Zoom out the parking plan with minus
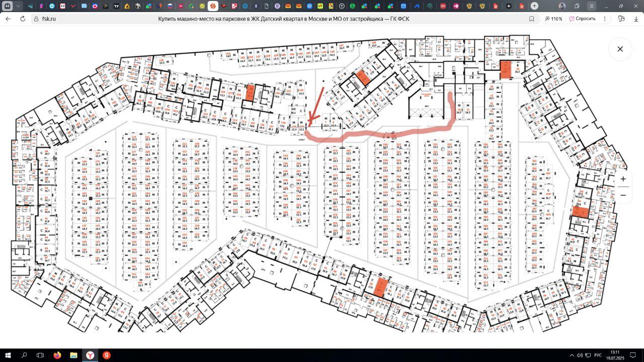 click(623, 195)
